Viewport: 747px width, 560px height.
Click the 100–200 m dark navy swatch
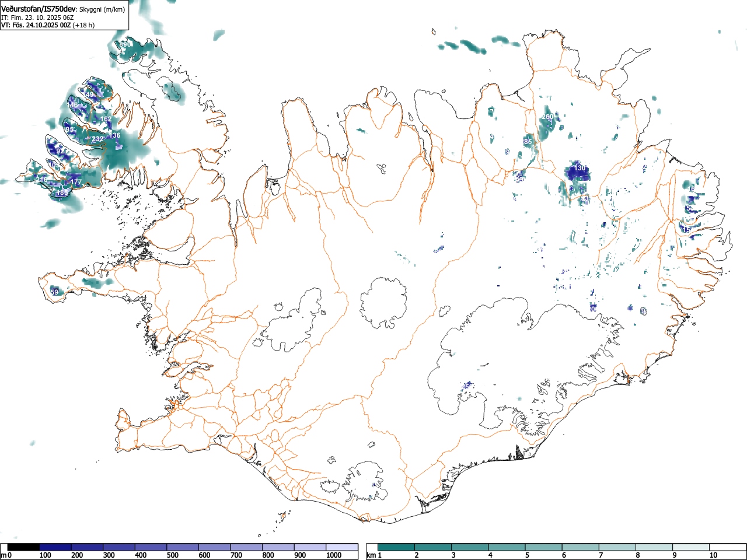[x=55, y=547]
